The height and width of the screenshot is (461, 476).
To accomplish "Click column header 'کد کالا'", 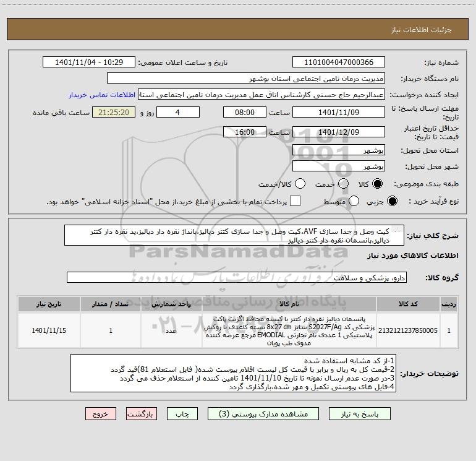I will pos(408,304).
